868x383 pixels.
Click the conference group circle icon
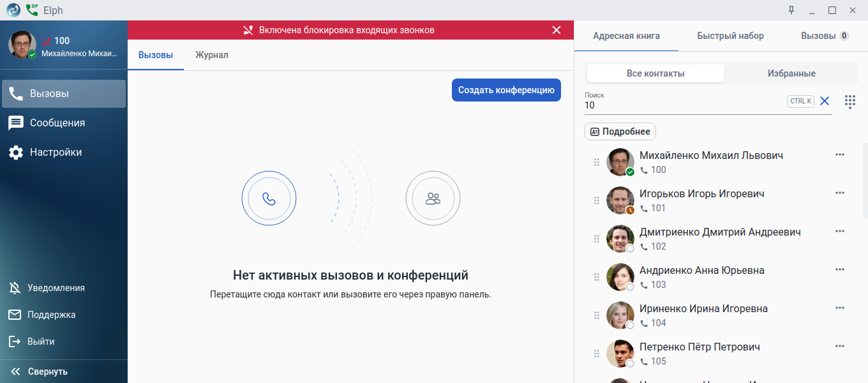pos(433,199)
